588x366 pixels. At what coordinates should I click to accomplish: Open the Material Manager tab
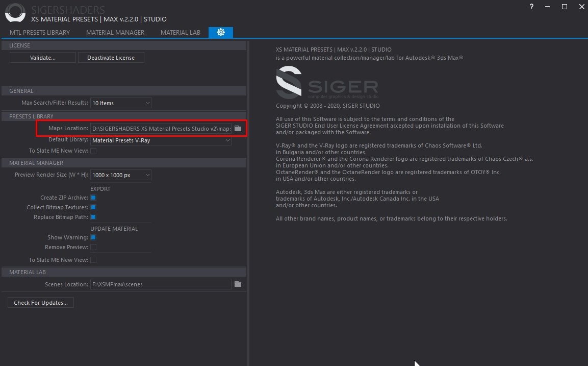(115, 32)
